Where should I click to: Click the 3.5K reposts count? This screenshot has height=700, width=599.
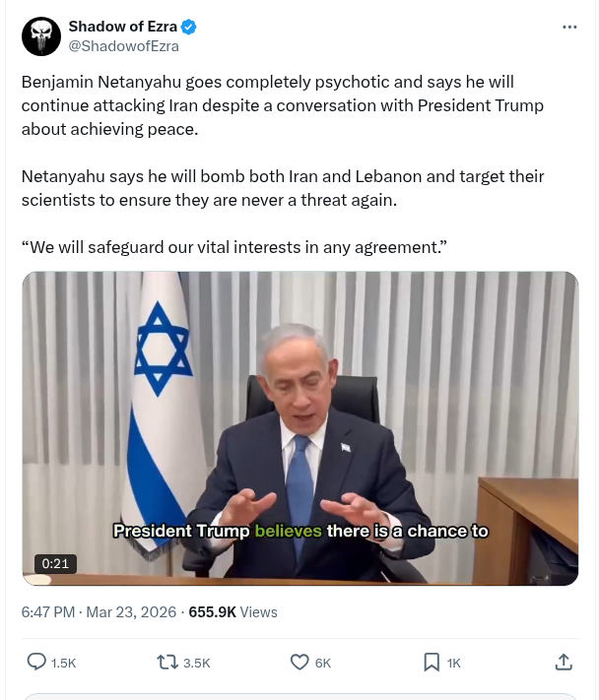pos(196,663)
